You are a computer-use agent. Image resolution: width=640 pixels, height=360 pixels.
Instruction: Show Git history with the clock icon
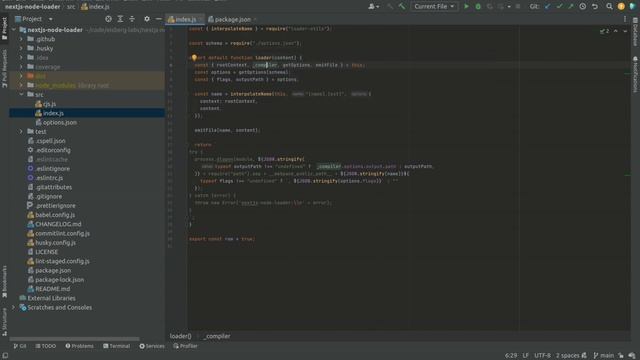point(582,7)
